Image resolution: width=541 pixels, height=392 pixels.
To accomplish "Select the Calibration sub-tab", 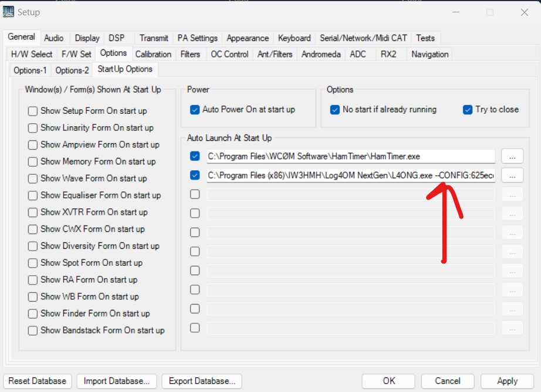I will pos(153,54).
